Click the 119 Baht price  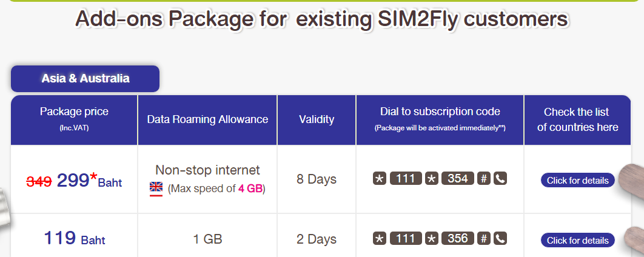(x=75, y=238)
